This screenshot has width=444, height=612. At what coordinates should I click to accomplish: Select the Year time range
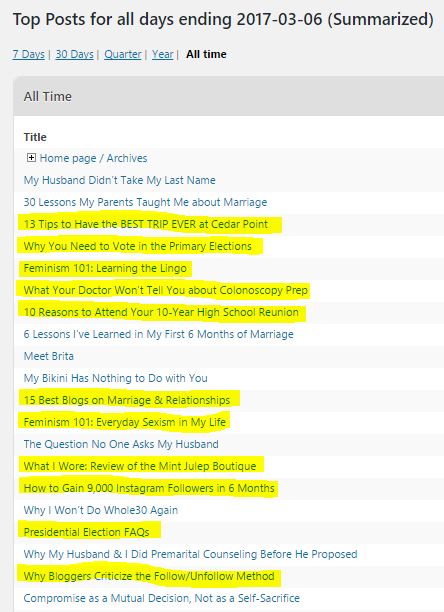(x=163, y=54)
